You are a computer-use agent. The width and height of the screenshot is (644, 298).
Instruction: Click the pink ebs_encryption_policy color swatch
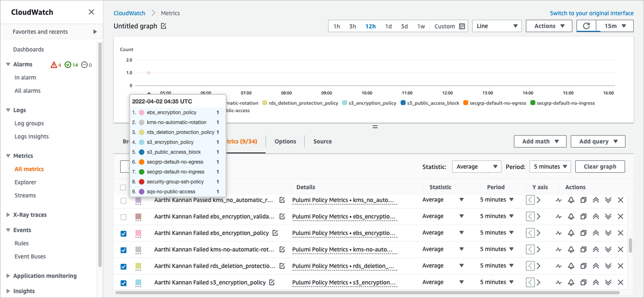[138, 233]
